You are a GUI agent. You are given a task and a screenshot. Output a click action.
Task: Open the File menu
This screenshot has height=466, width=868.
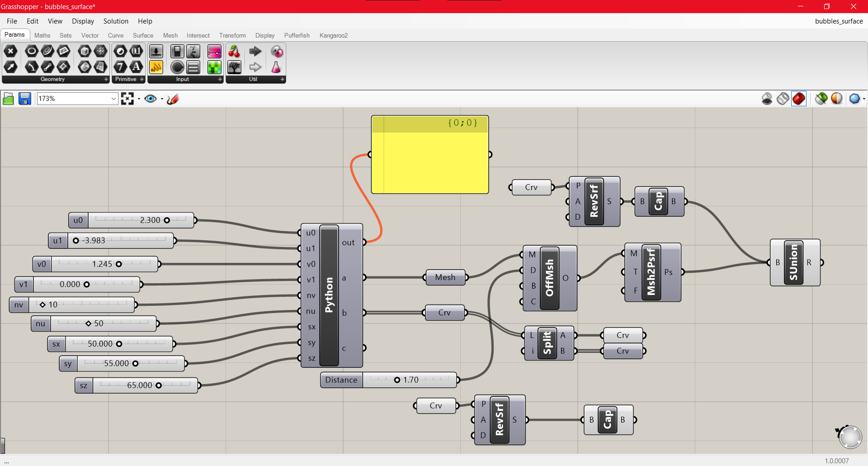(12, 21)
